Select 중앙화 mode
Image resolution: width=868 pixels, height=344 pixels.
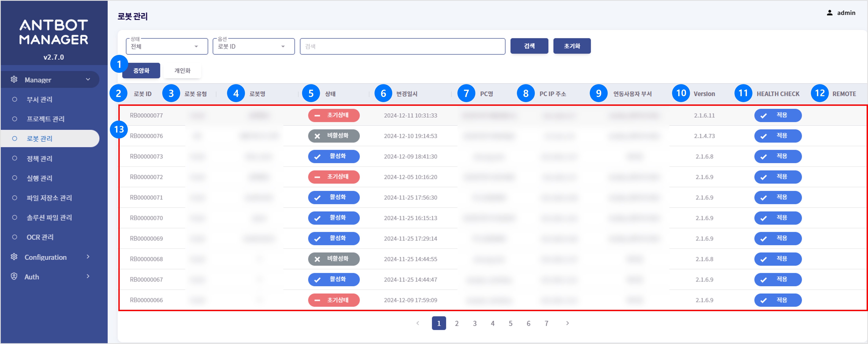pos(141,70)
